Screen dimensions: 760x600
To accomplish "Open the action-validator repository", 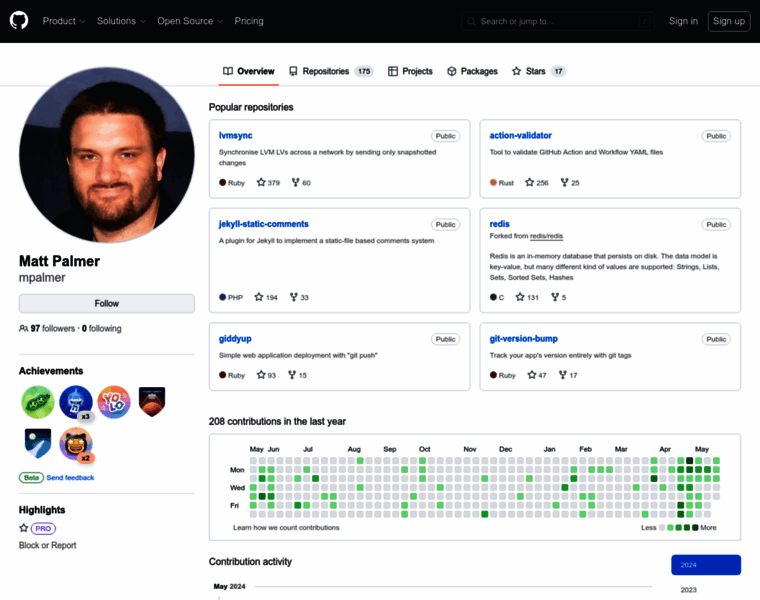I will click(520, 136).
